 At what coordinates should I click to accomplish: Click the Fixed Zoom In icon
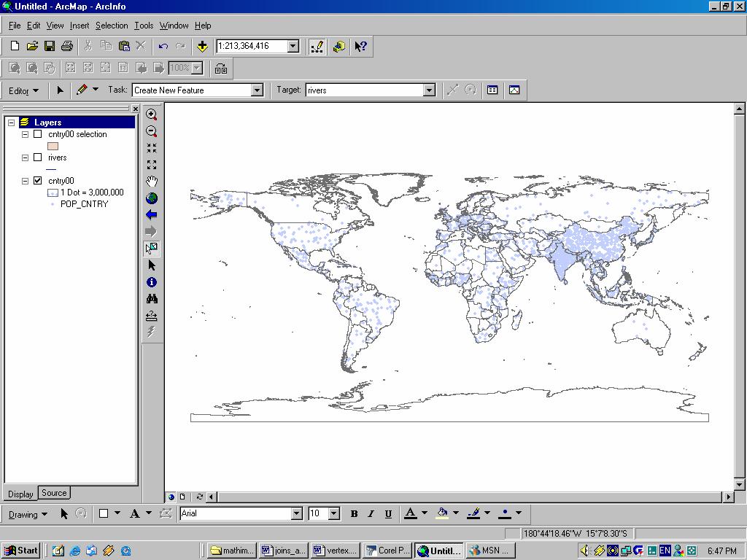tap(152, 148)
